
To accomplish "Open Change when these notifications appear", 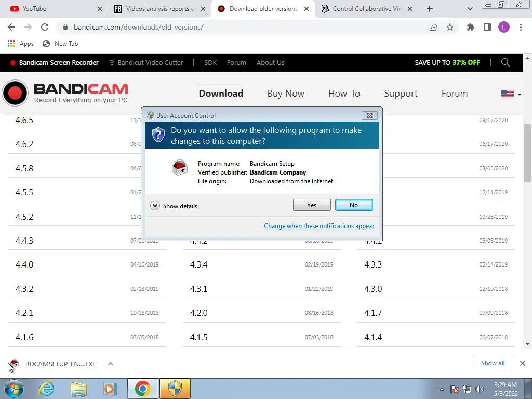I will pos(319,226).
